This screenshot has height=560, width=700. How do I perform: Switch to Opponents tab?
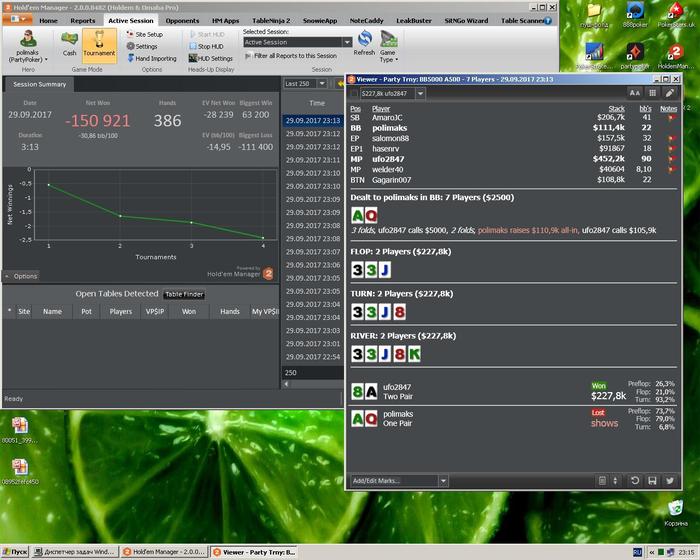tap(182, 21)
